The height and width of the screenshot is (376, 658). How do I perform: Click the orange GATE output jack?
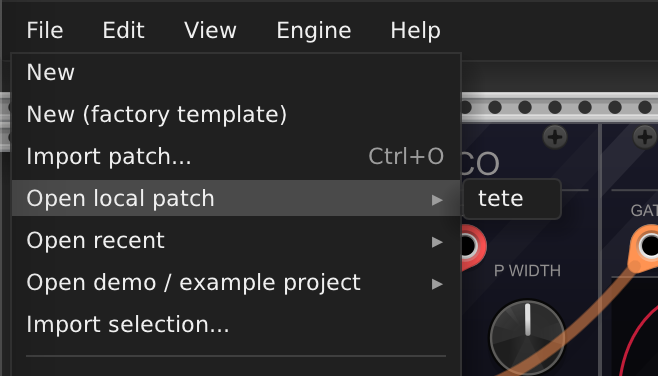pos(648,246)
